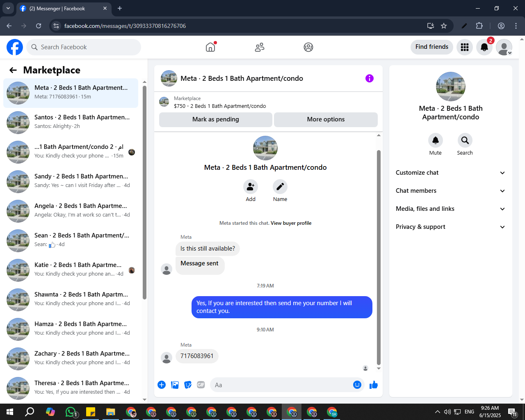Bookmark this tab with the star icon

point(444,26)
